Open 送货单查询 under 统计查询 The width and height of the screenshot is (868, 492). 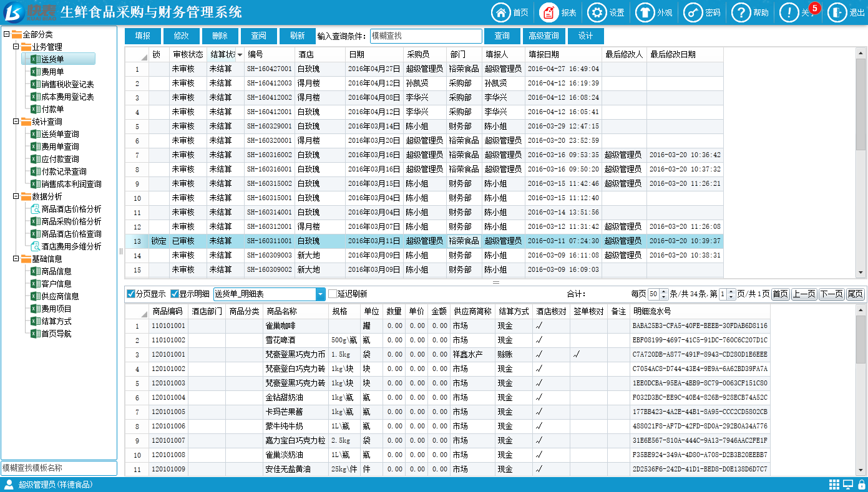[x=60, y=134]
